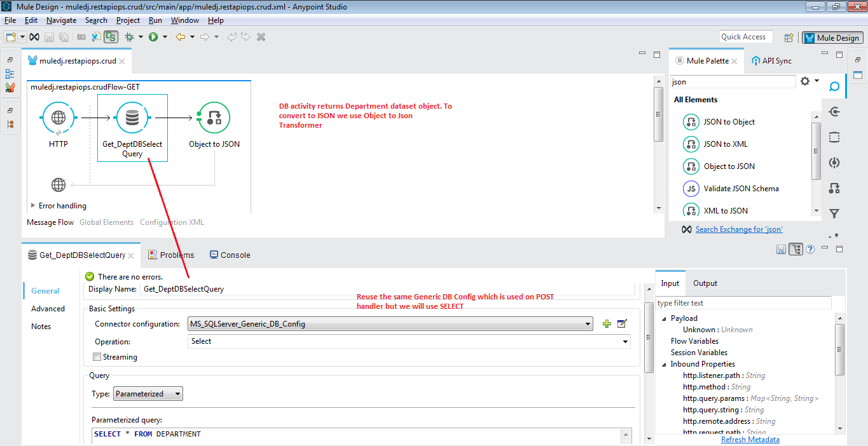Edit the MS_SQLServer_Generic_DB_Config with the pencil icon
Screen dimensions: 868x446
click(621, 324)
